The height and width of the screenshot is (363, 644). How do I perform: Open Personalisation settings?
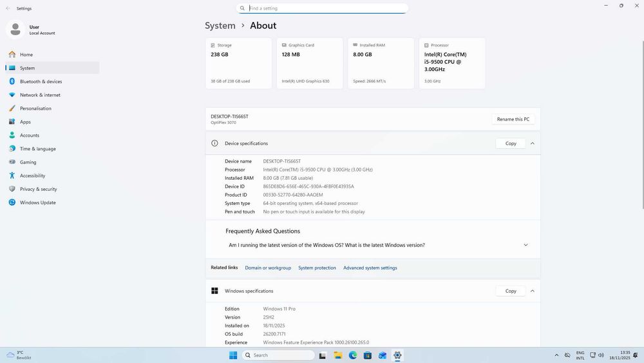click(x=52, y=108)
